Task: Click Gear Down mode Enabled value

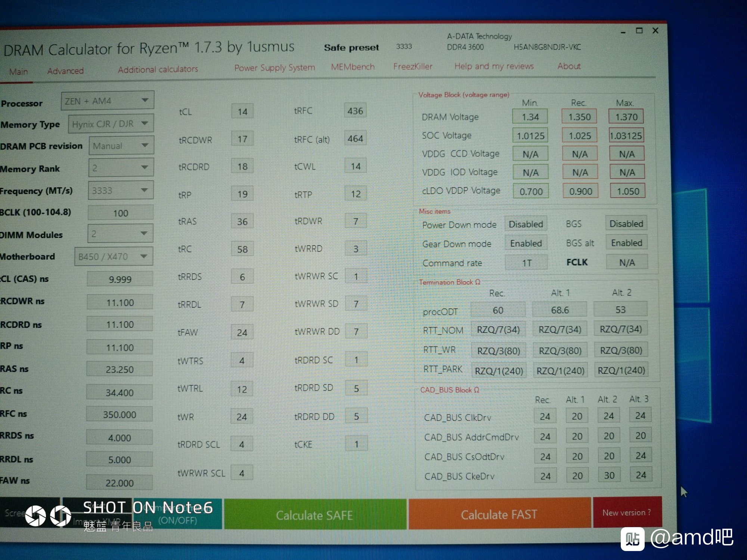Action: coord(526,243)
